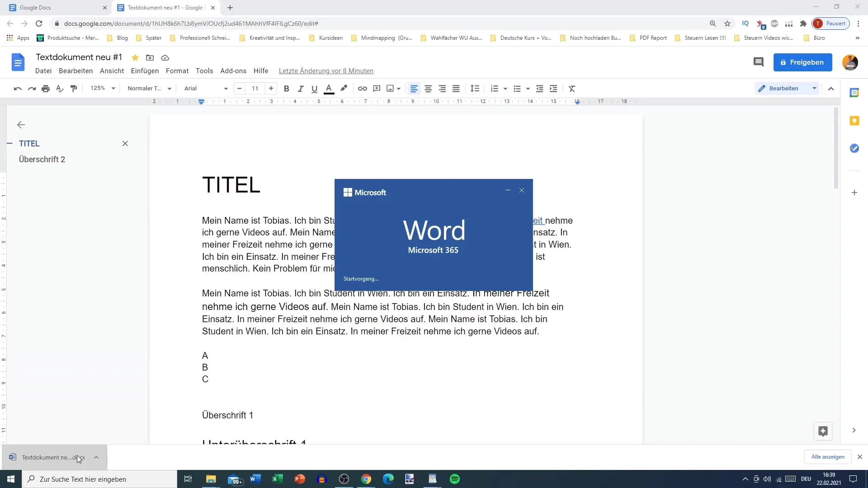Viewport: 868px width, 488px height.
Task: Set justified text alignment
Action: pos(456,89)
